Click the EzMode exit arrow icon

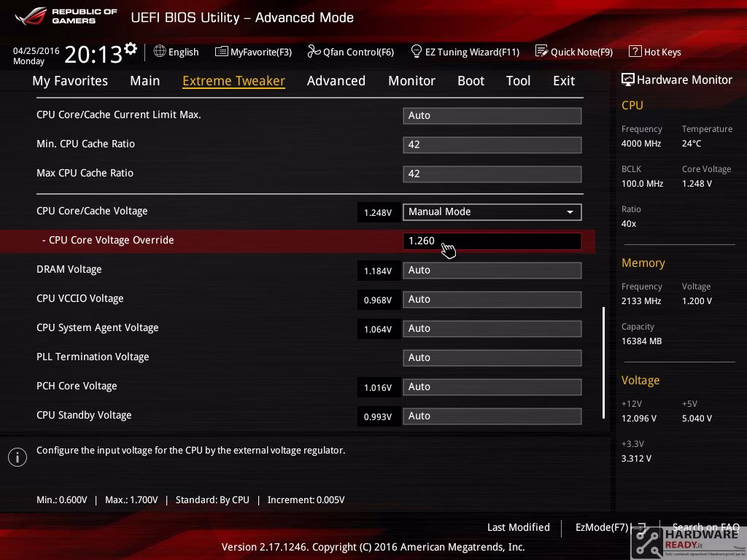click(641, 528)
